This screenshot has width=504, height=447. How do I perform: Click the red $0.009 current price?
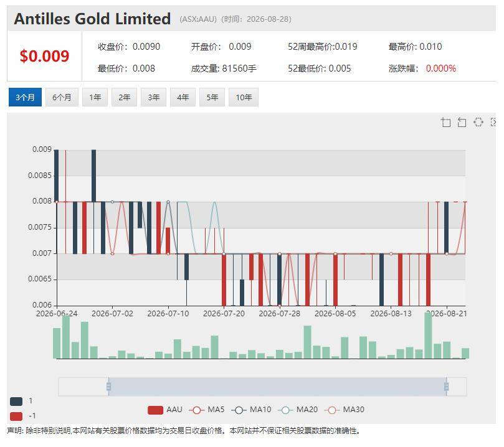pyautogui.click(x=44, y=56)
